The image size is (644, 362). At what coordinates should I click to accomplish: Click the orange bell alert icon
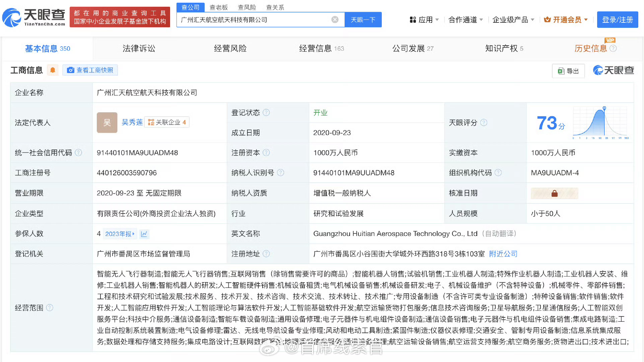[53, 70]
